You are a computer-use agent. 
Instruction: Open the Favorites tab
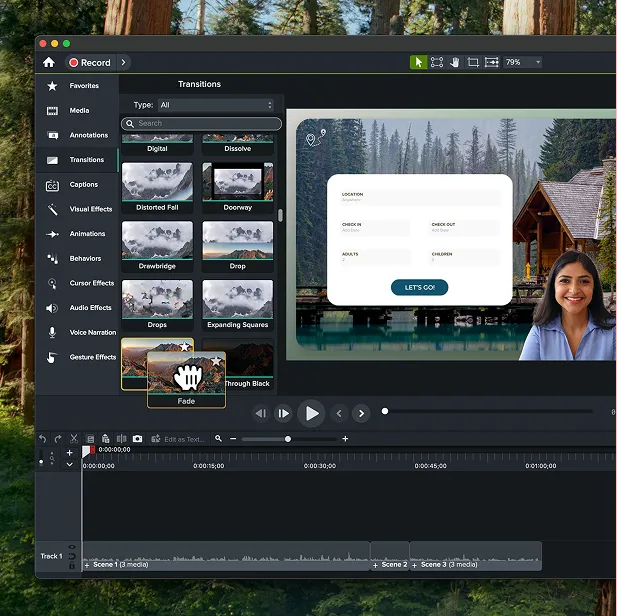coord(77,86)
